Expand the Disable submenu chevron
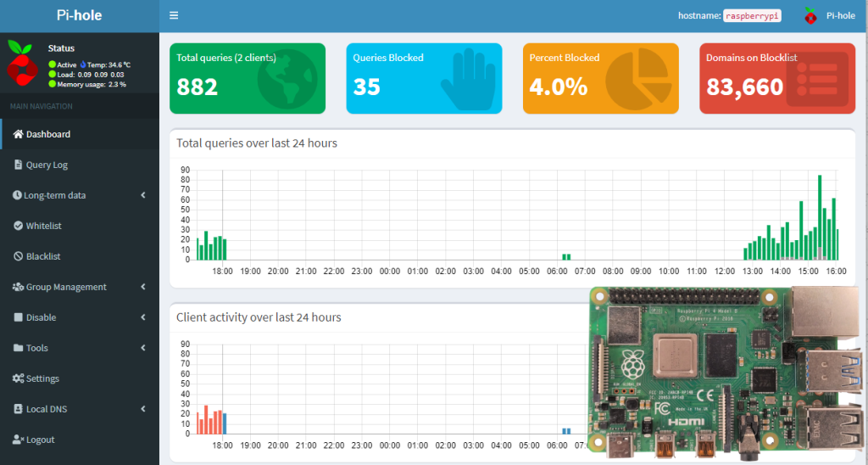The image size is (868, 465). (143, 317)
